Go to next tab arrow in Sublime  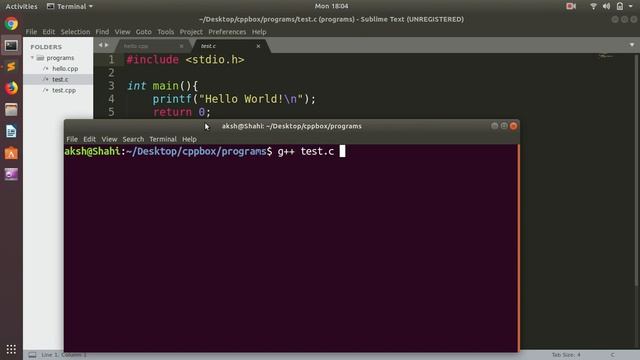pyautogui.click(x=107, y=45)
